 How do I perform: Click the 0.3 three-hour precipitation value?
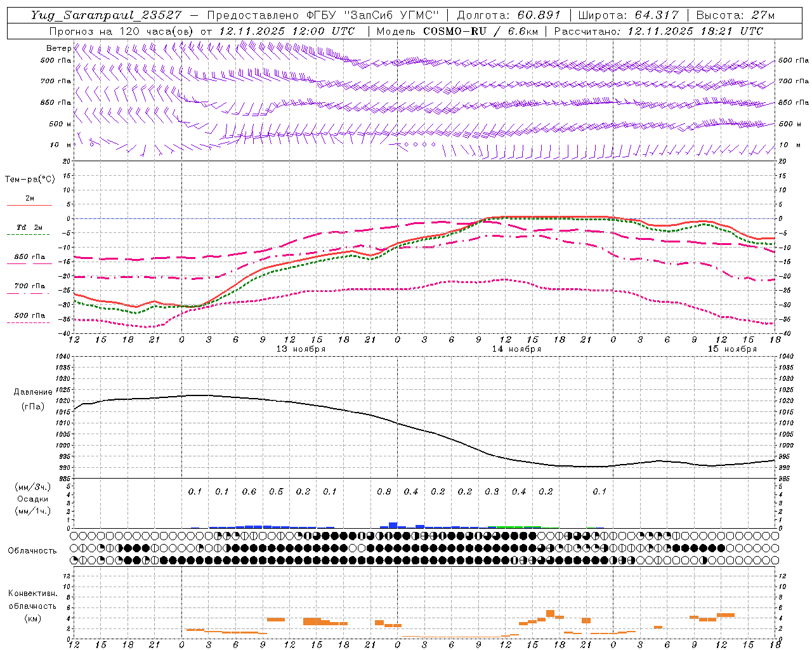click(x=492, y=491)
